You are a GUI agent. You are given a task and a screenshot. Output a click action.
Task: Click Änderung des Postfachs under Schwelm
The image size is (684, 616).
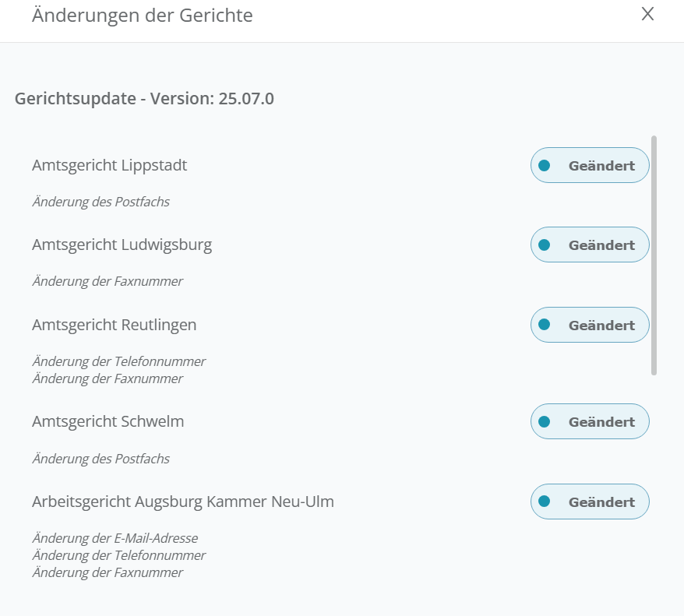click(100, 459)
